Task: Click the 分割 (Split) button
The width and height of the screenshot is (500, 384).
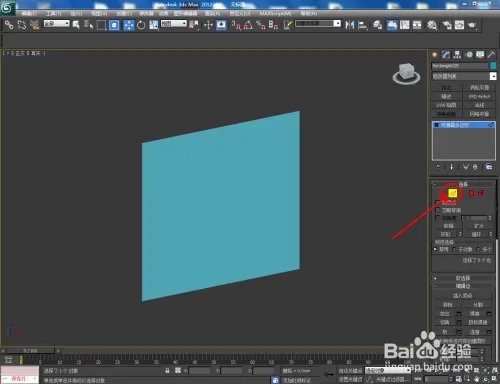Action: [x=478, y=305]
